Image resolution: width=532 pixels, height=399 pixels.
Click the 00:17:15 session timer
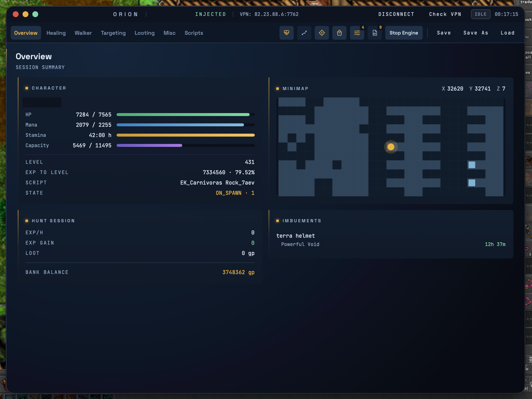pos(506,14)
